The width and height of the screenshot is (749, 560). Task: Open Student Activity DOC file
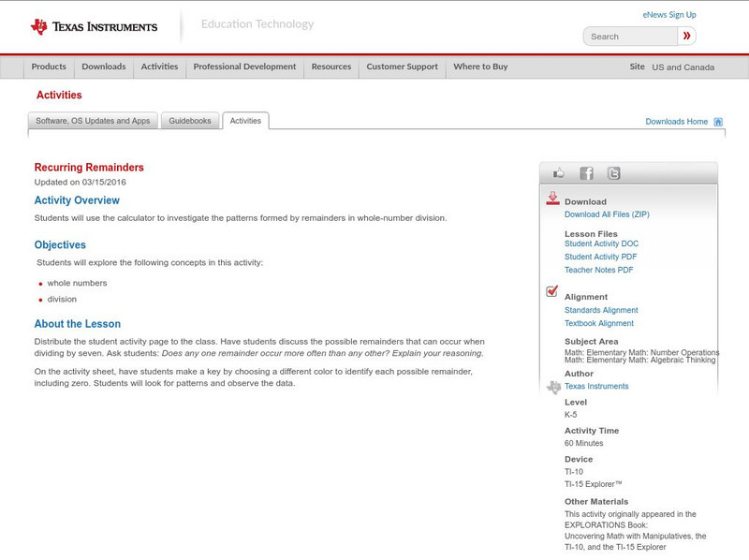[601, 243]
